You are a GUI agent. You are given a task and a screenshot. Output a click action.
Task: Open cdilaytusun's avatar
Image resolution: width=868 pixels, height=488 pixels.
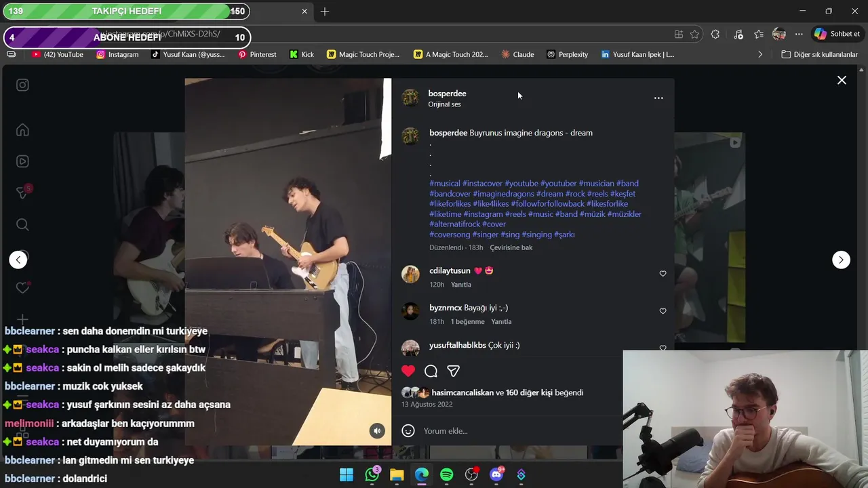pos(410,274)
